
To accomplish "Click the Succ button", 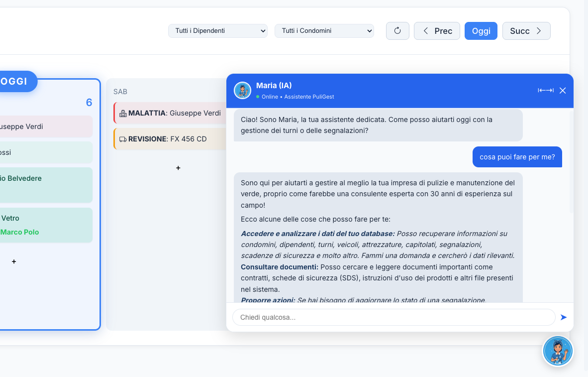I will [x=526, y=30].
